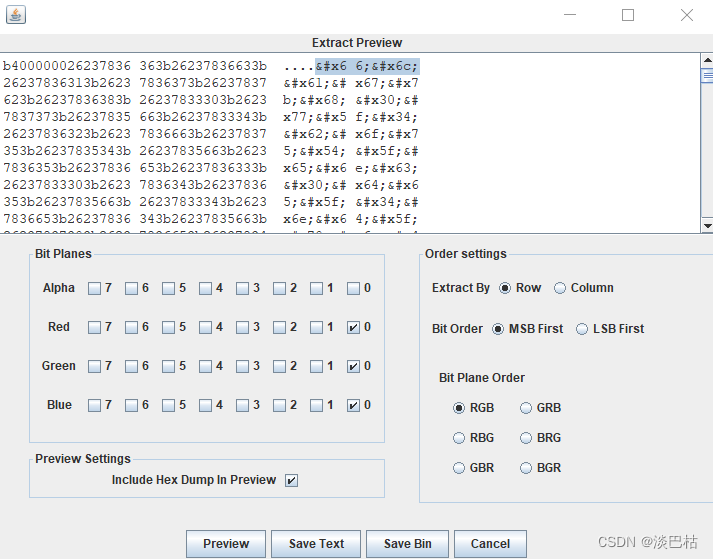The image size is (713, 559).
Task: Click the Save Bin button
Action: [x=407, y=544]
